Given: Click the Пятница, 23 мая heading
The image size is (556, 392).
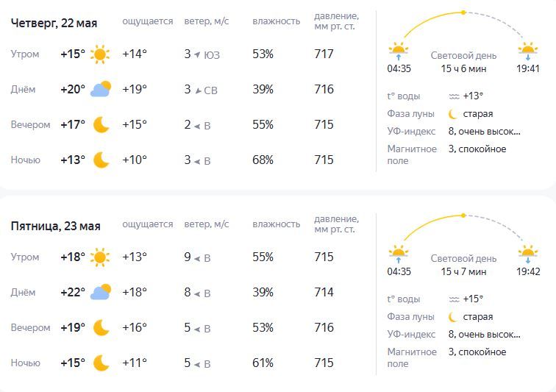Looking at the screenshot, I should 56,227.
